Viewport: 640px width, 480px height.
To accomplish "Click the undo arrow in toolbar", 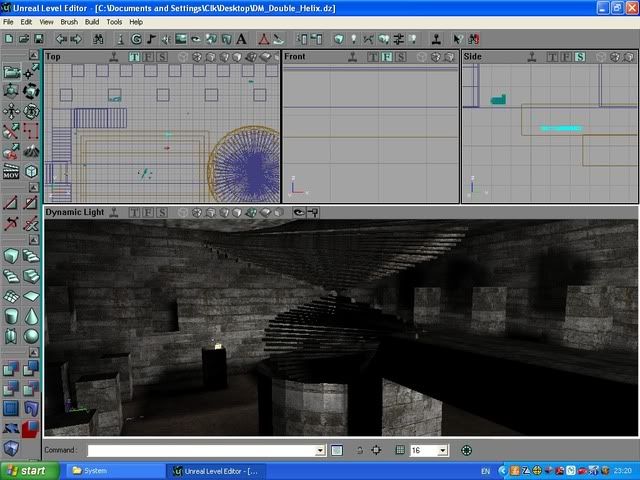I will pyautogui.click(x=61, y=38).
